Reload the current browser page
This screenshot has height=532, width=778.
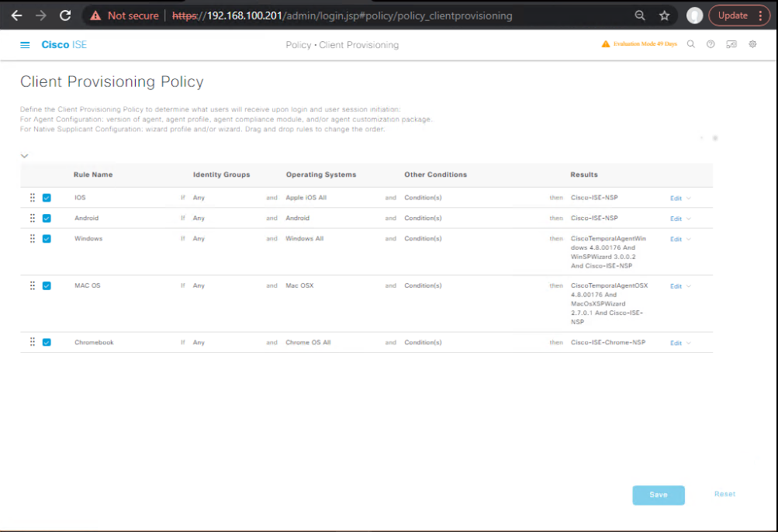[x=65, y=16]
